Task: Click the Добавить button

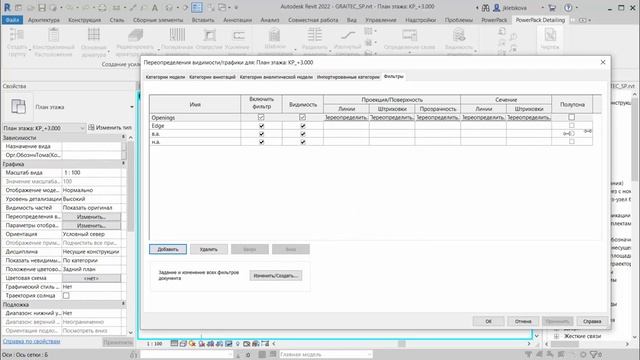Action: click(x=168, y=249)
